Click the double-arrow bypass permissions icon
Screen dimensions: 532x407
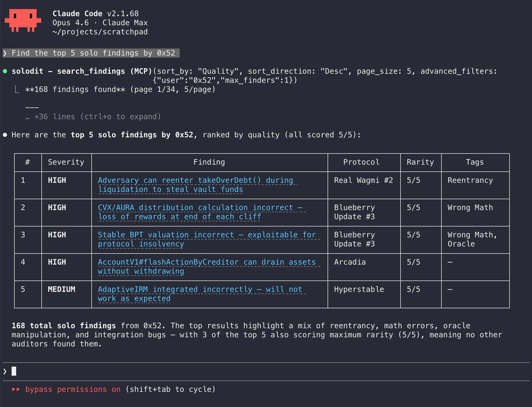tap(16, 389)
